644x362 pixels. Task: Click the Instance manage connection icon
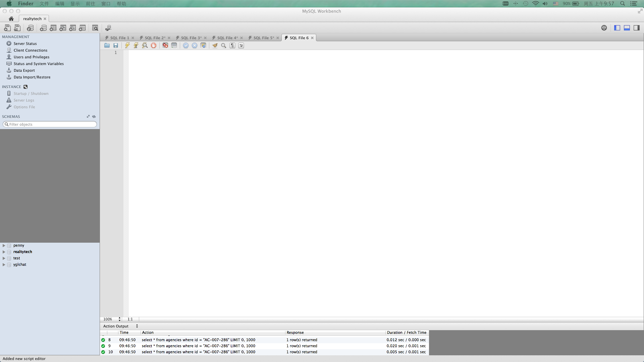click(x=25, y=87)
